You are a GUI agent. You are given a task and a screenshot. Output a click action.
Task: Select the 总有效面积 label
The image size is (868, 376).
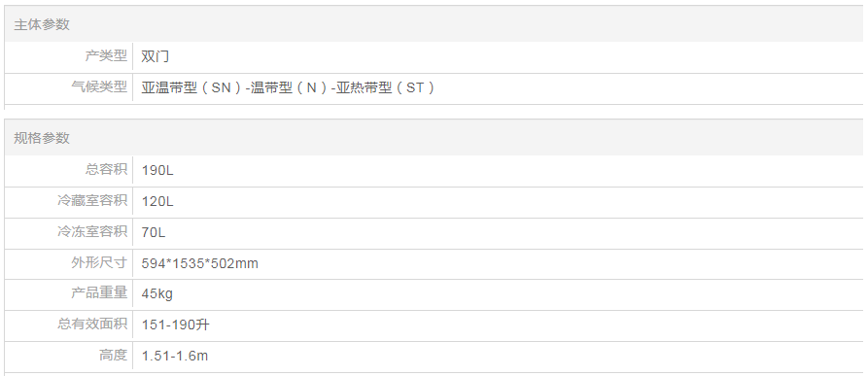92,324
